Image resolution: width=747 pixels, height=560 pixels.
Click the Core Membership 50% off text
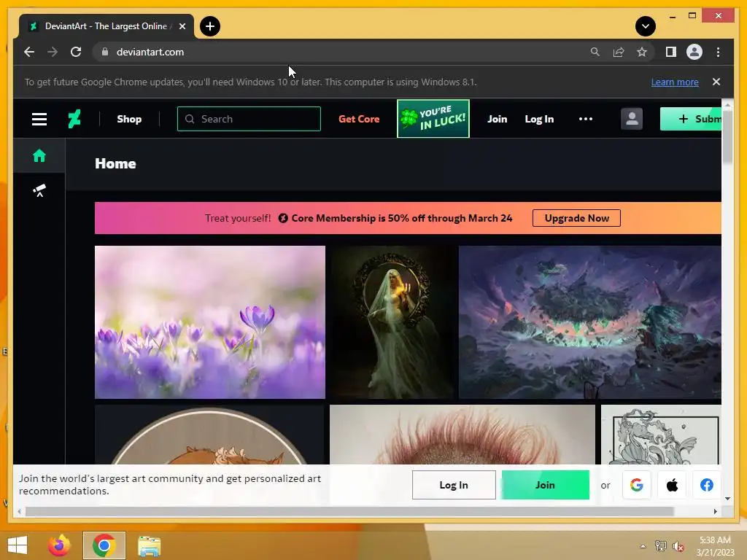(402, 218)
